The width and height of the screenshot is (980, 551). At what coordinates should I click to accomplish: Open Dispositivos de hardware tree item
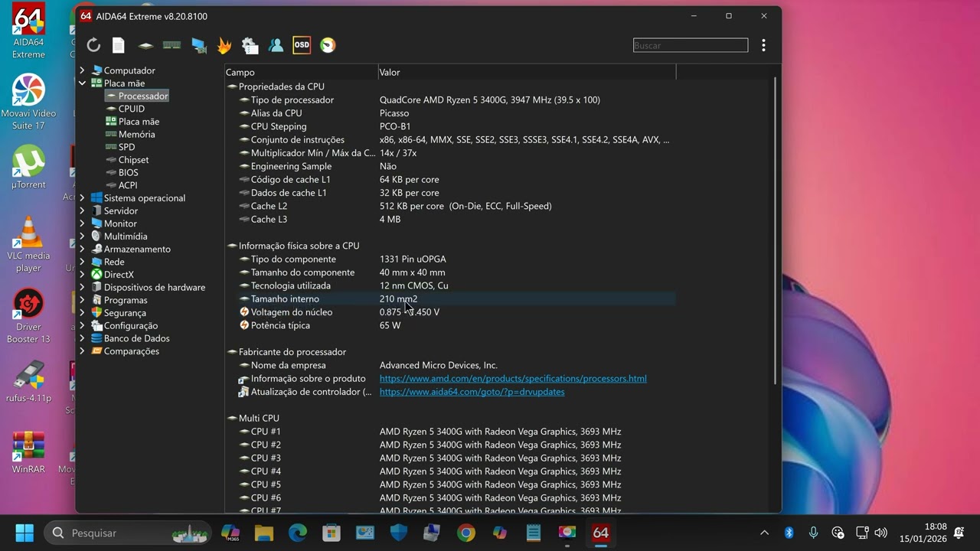tap(155, 287)
